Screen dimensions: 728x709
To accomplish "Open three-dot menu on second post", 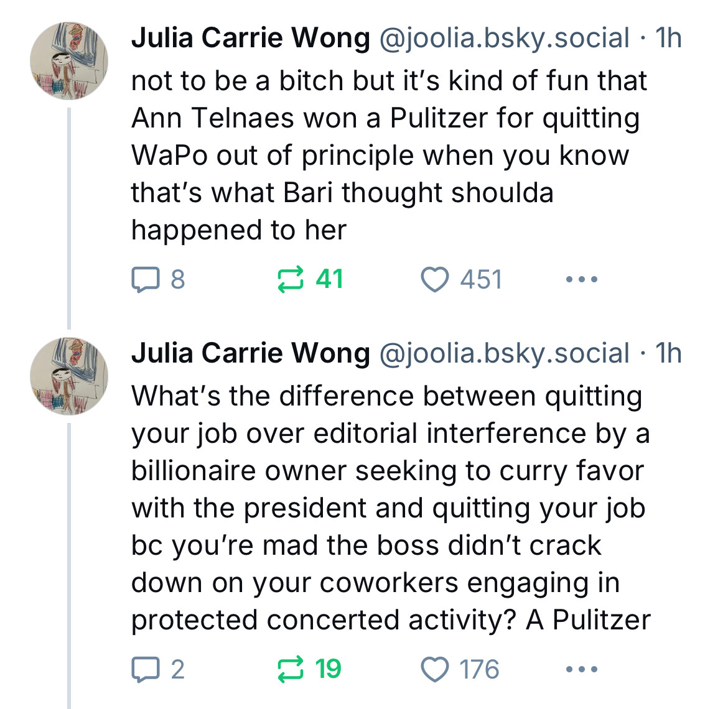I will coord(582,669).
